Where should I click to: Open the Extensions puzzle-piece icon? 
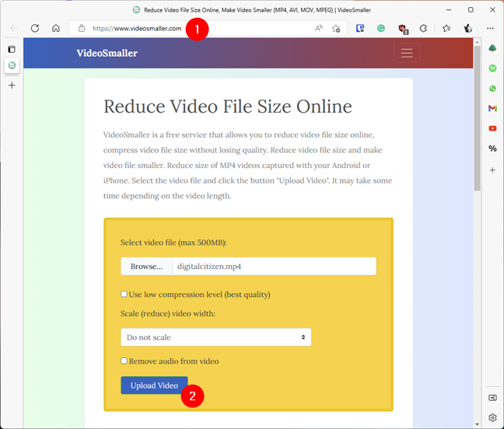[423, 28]
